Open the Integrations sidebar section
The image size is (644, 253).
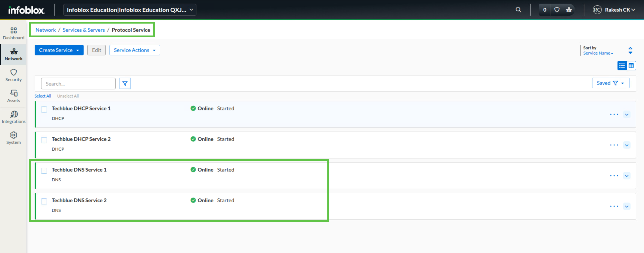tap(13, 117)
